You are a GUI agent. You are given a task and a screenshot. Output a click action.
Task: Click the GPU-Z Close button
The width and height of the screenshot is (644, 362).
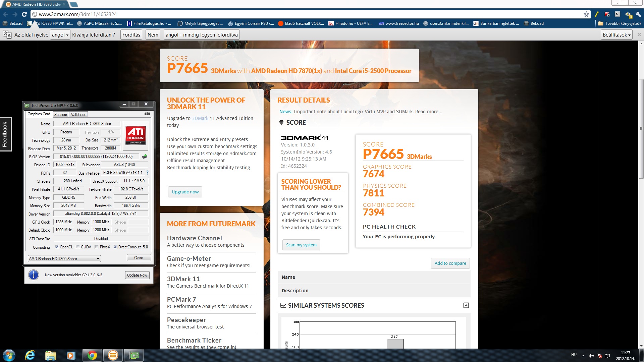coord(139,258)
